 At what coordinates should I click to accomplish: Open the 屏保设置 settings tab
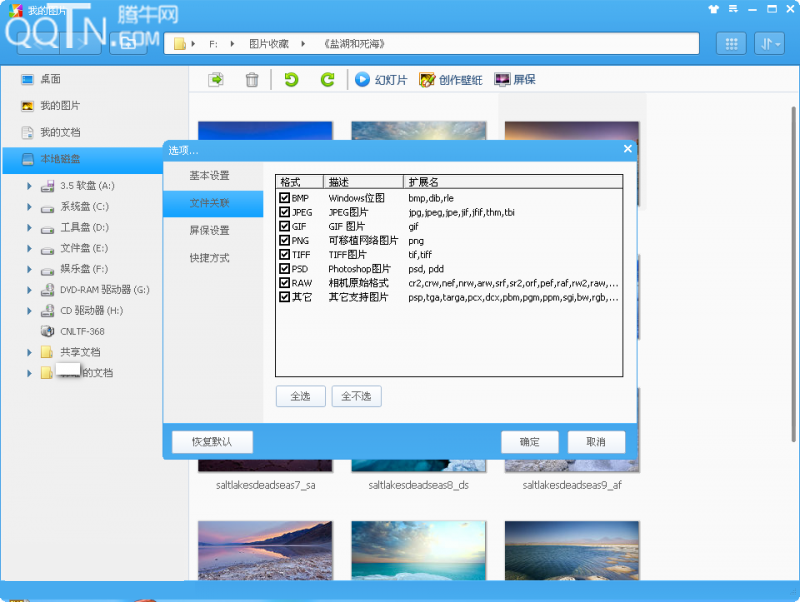pyautogui.click(x=210, y=231)
